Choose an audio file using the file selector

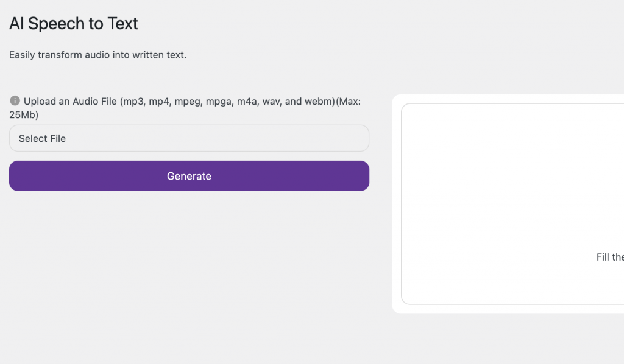point(189,138)
